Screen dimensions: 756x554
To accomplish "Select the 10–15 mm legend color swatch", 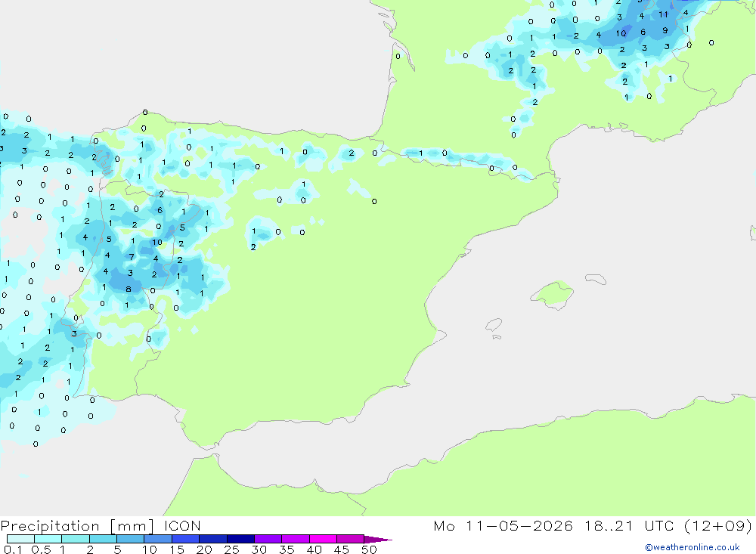I will click(x=158, y=539).
